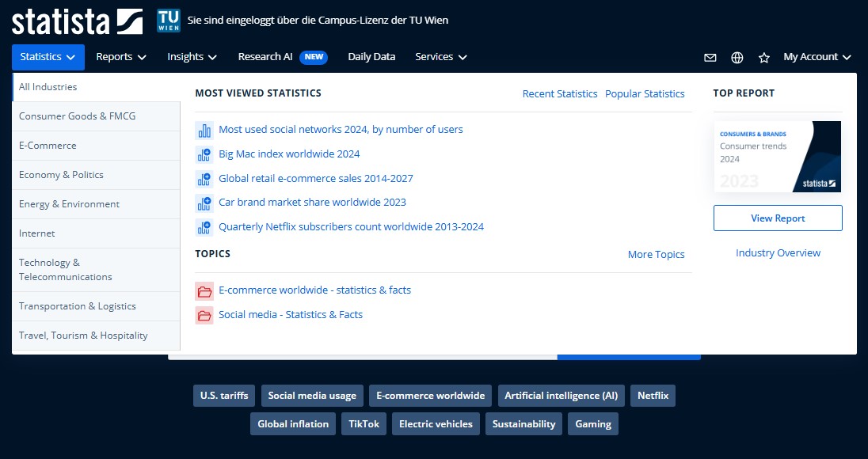
Task: Open Big Mac index worldwide 2024
Action: coord(289,154)
